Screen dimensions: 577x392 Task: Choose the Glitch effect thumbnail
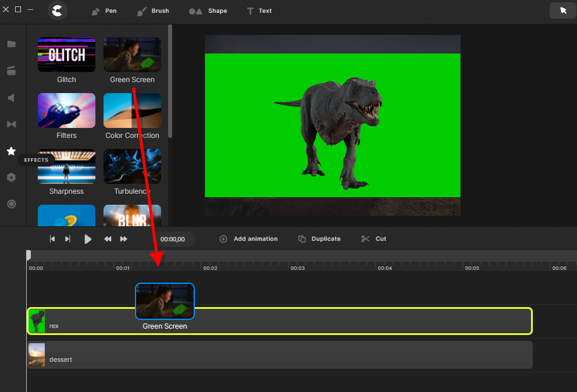(x=67, y=55)
